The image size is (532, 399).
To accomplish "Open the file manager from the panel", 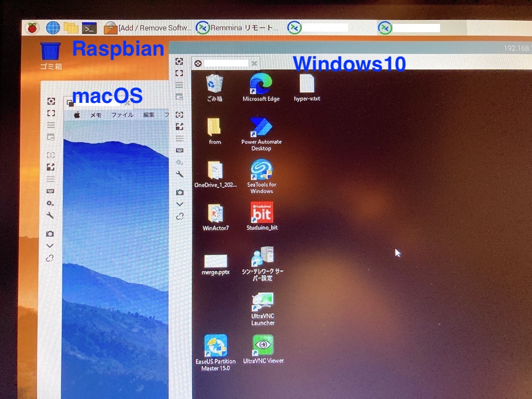I will (71, 28).
